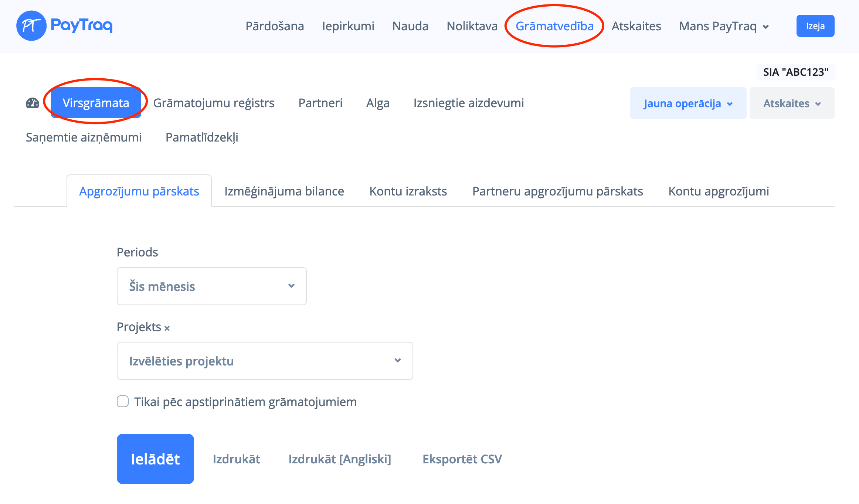Expand the 'Izvēlēties projektu' dropdown
This screenshot has width=859, height=504.
click(265, 361)
